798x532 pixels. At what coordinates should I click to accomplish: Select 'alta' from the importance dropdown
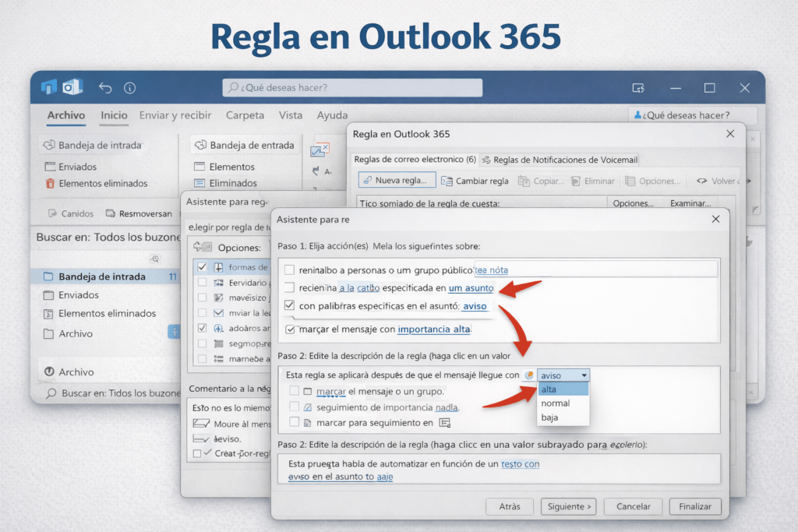tap(550, 389)
